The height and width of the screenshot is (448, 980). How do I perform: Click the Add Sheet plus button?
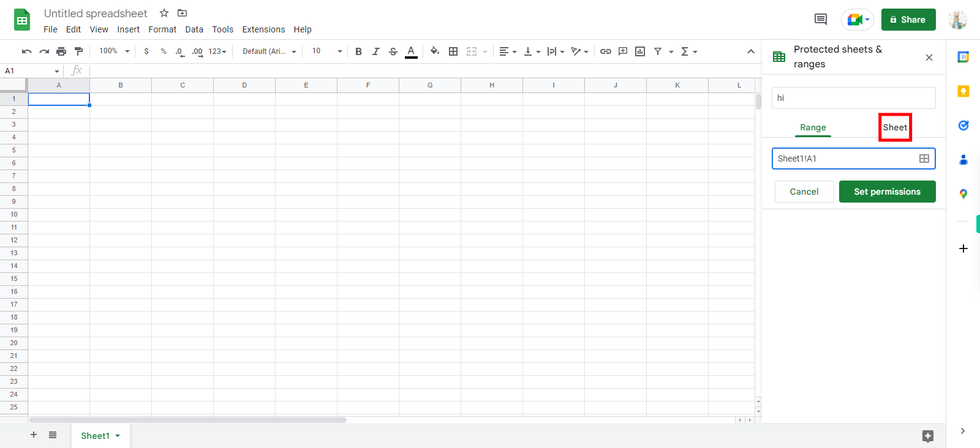(x=34, y=435)
